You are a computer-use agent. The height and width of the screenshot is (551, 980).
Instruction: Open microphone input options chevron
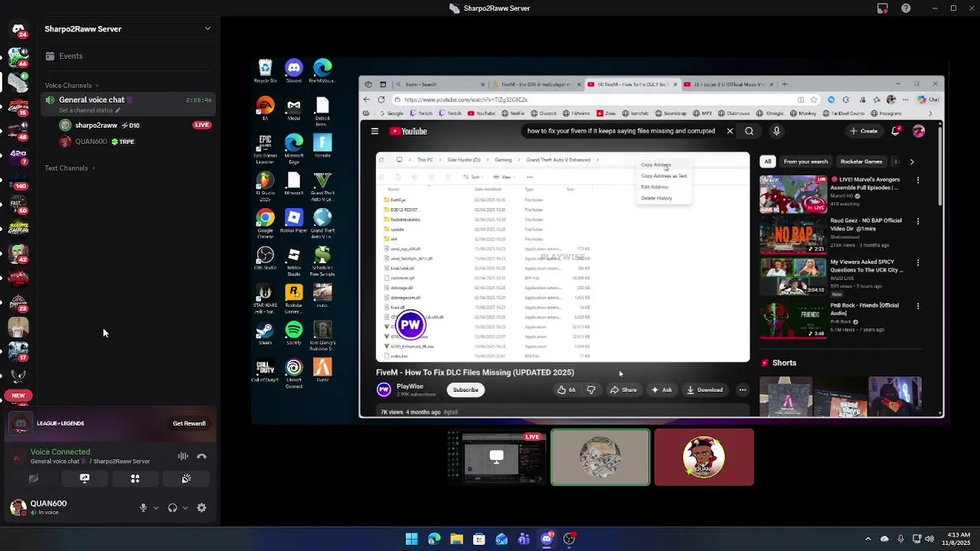(x=156, y=507)
